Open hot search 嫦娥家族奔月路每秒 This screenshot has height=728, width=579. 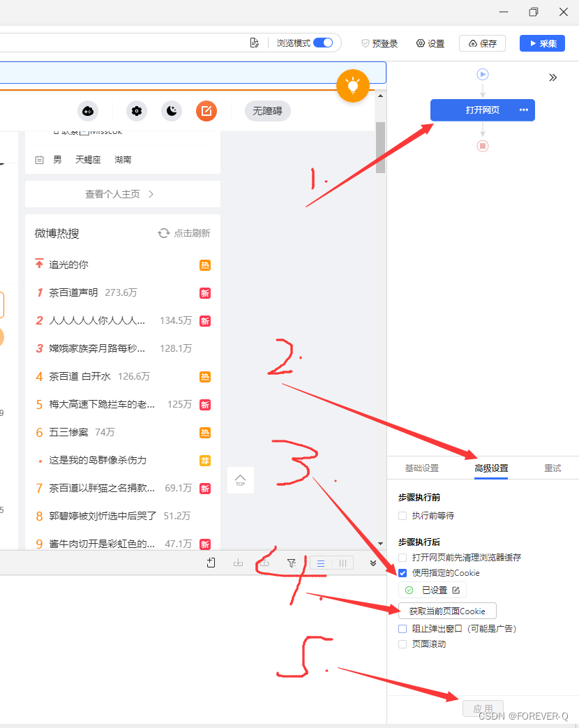pyautogui.click(x=97, y=348)
